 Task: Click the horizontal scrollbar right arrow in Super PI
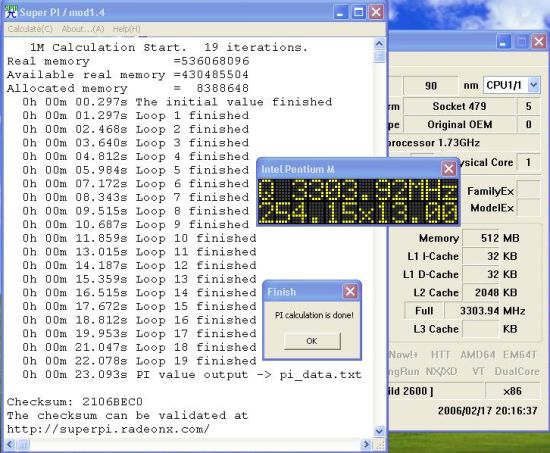click(x=366, y=445)
